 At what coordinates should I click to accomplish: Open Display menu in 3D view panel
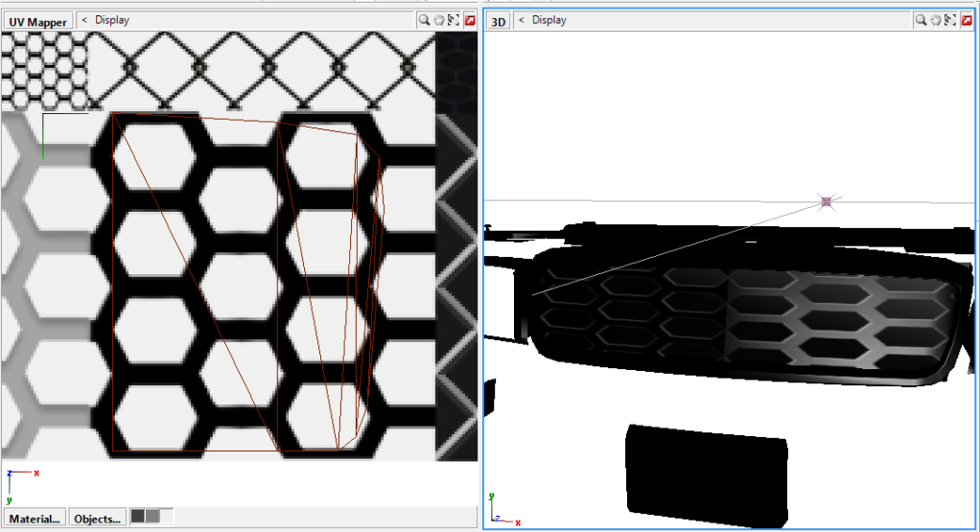549,20
